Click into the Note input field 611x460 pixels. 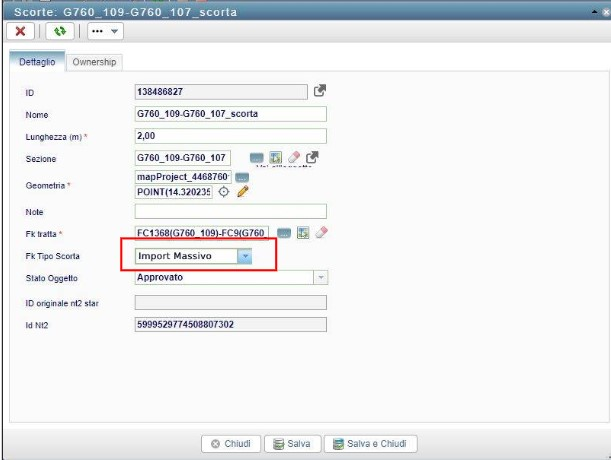tap(230, 212)
